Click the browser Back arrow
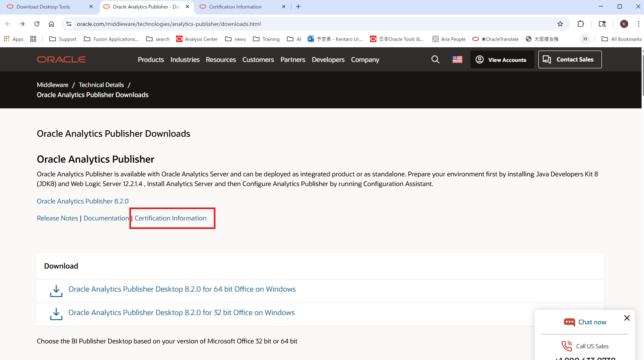Screen dimensions: 644x360 (x=8, y=24)
